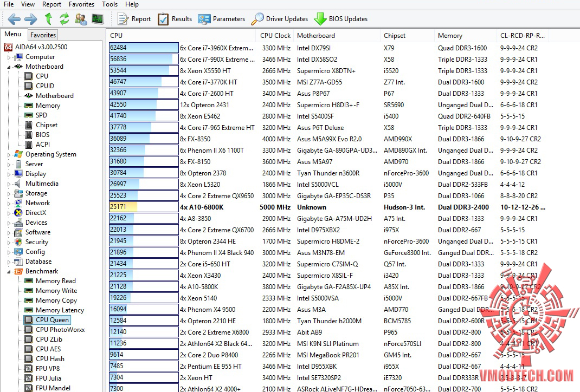Select AIDA64 v3.00.2500 root node

point(41,47)
